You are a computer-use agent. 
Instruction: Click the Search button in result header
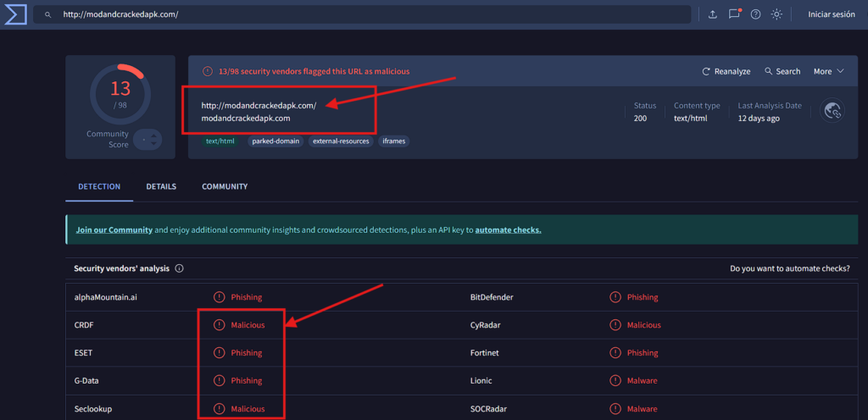click(782, 71)
